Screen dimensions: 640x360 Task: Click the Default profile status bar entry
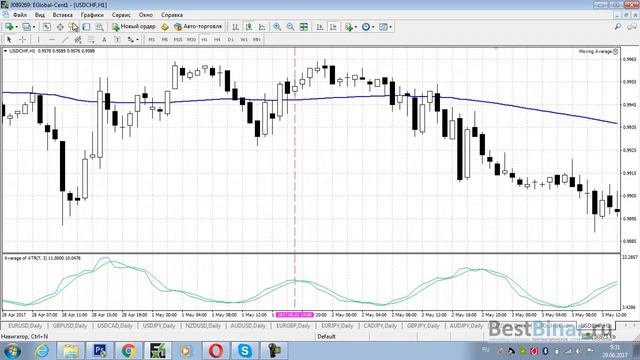point(326,337)
